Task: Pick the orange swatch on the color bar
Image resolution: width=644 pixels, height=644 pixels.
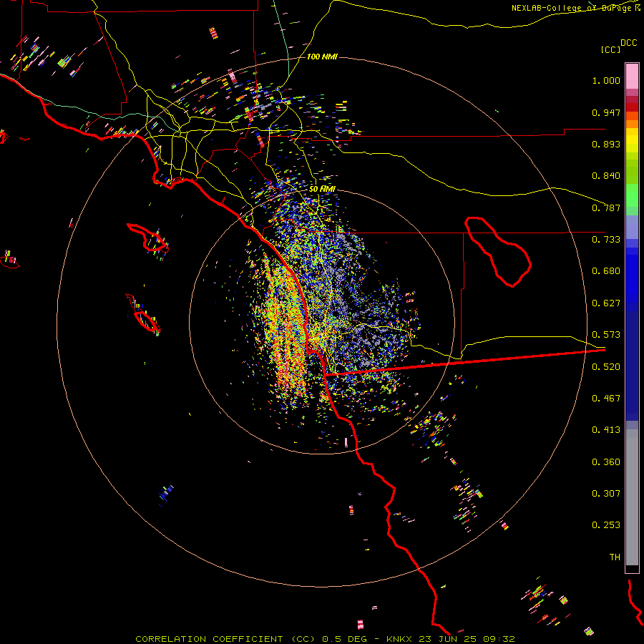Action: [632, 124]
